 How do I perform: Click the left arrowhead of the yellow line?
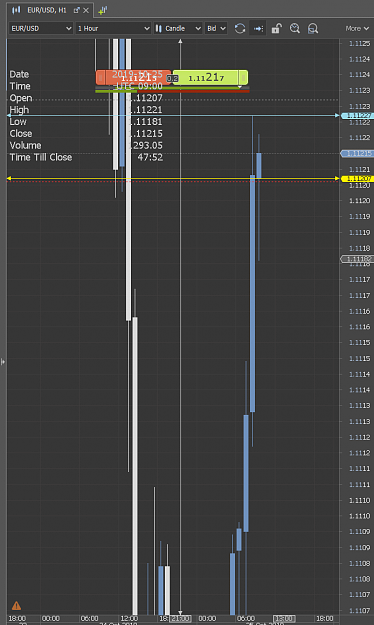click(9, 178)
